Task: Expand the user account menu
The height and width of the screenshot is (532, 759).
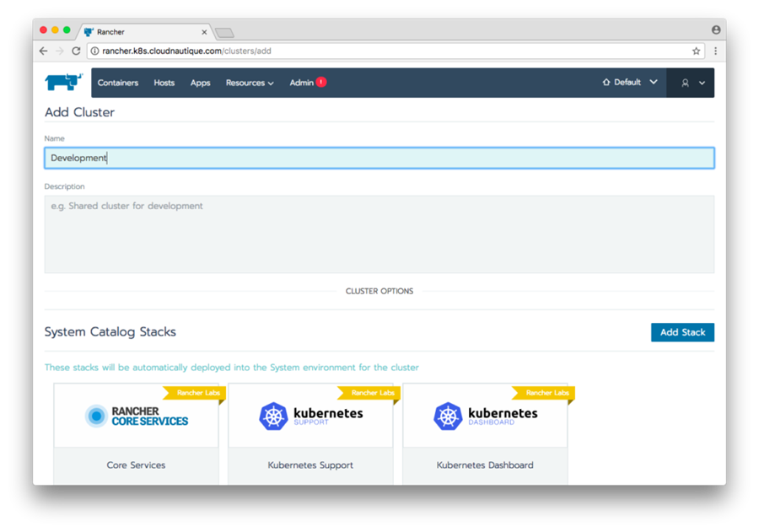Action: point(692,83)
